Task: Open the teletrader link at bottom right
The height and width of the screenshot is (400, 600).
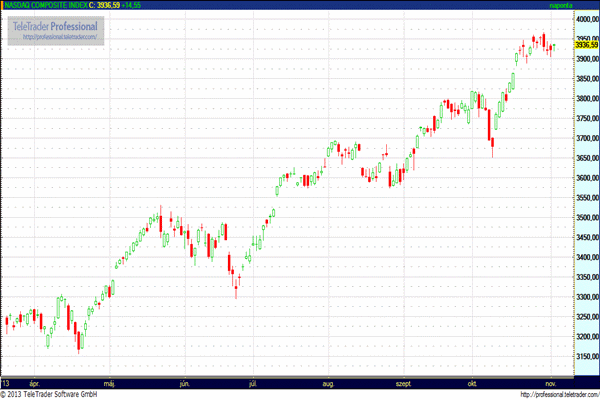Action: [560, 395]
